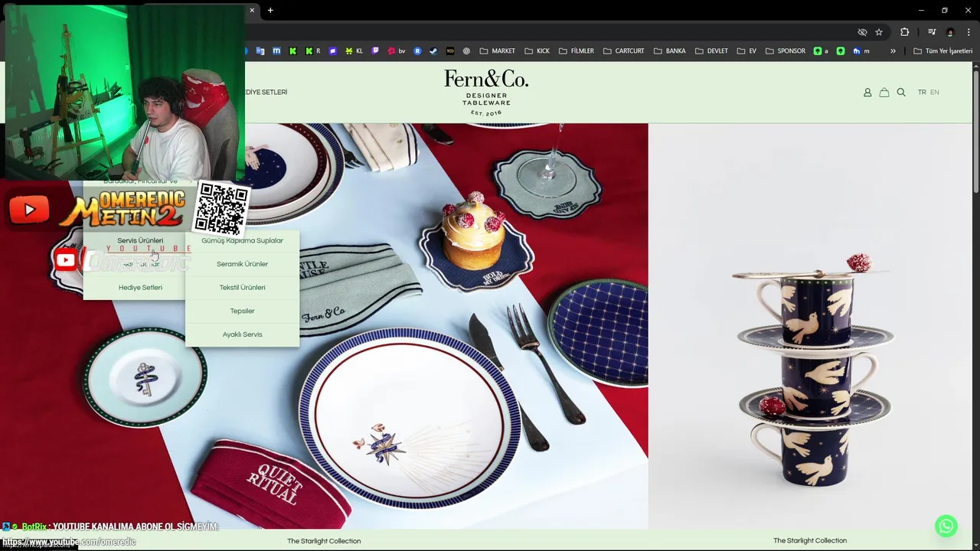The width and height of the screenshot is (980, 551).
Task: Switch site language to EN
Action: (934, 93)
